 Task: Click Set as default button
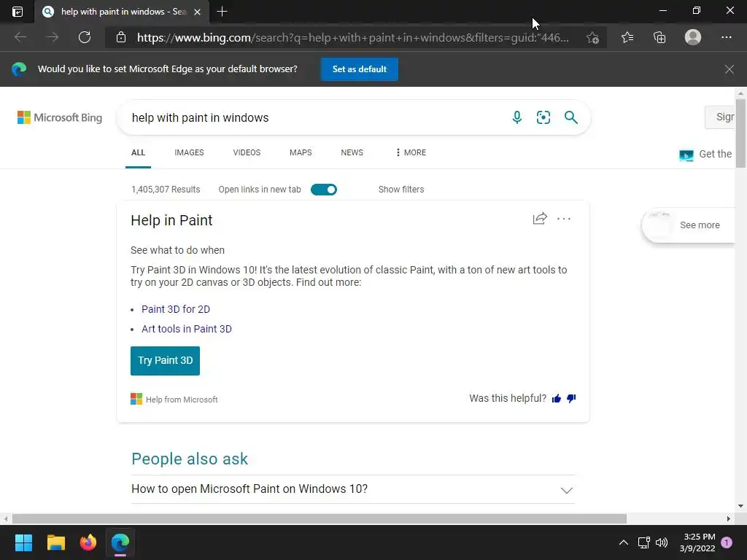pos(359,69)
